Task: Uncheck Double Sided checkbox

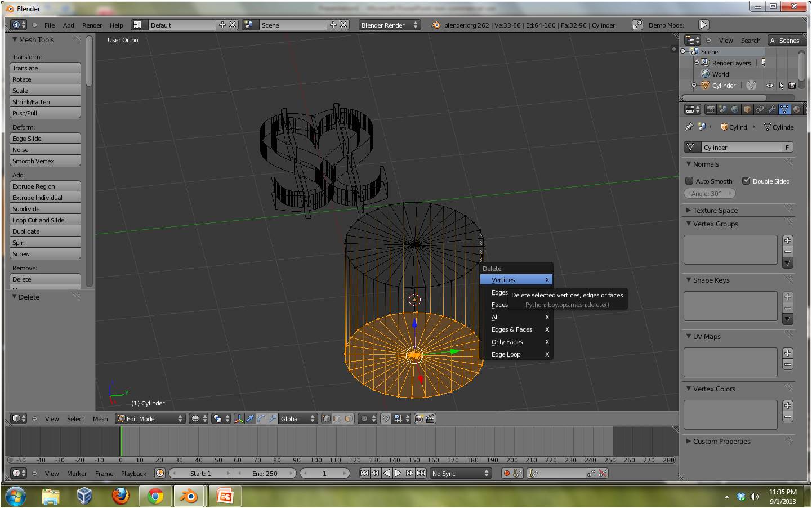Action: [746, 181]
